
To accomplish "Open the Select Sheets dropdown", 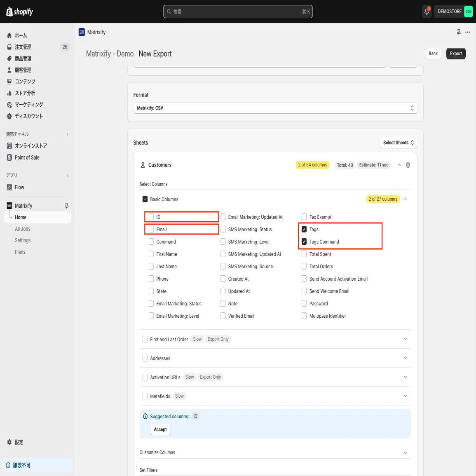I will (398, 143).
